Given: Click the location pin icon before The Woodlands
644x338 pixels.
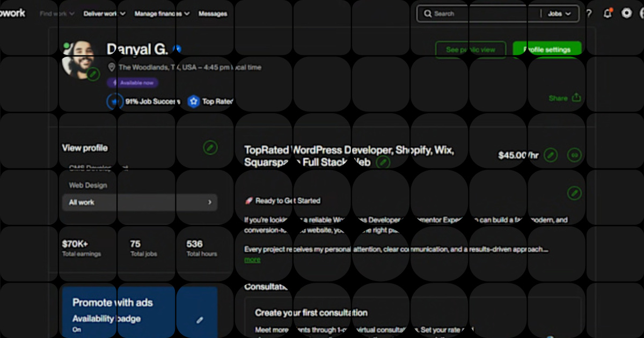Looking at the screenshot, I should coord(112,68).
